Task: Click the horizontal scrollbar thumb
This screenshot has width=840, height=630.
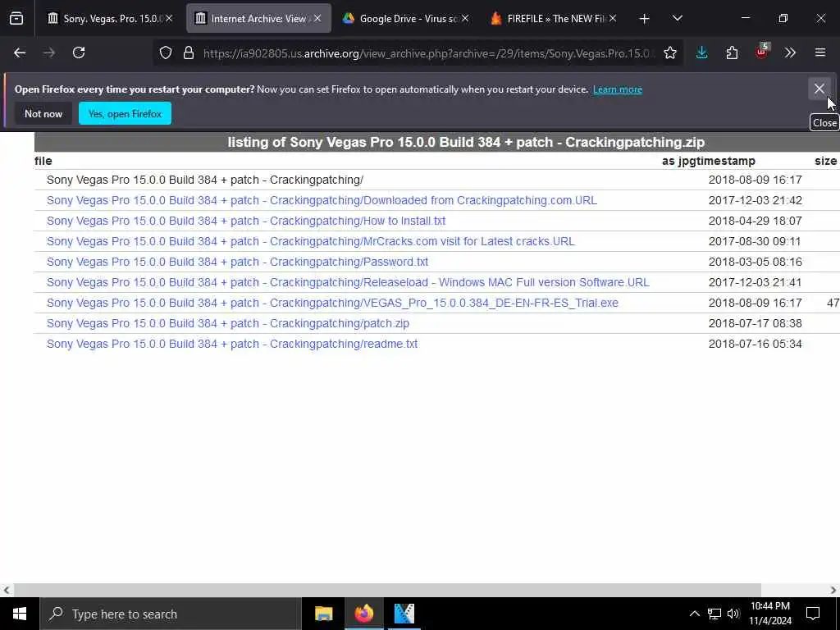Action: [x=387, y=590]
